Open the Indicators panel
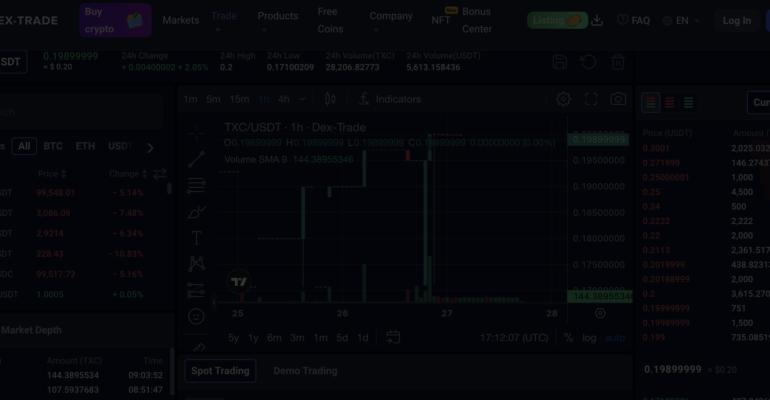Screen dimensions: 770x400 tap(390, 99)
